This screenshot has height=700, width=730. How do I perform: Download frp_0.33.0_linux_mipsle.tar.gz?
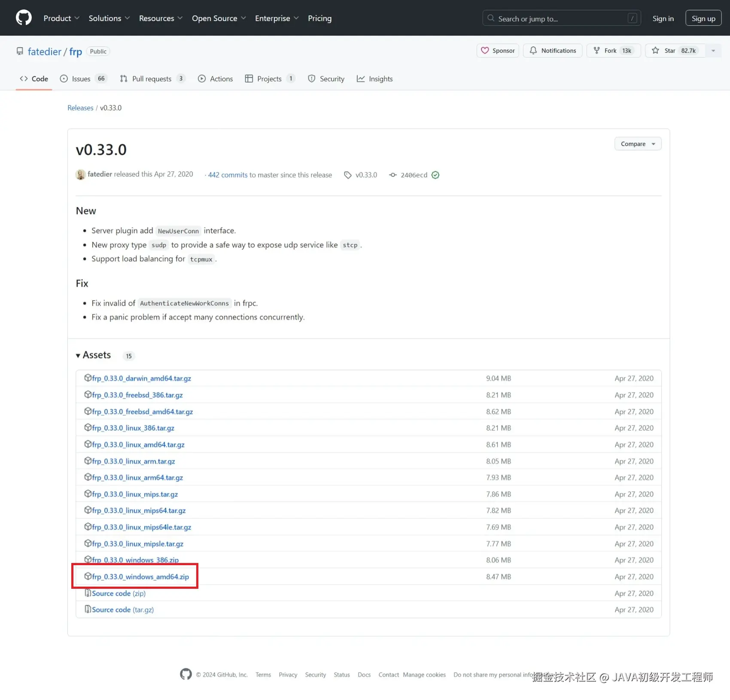[138, 544]
